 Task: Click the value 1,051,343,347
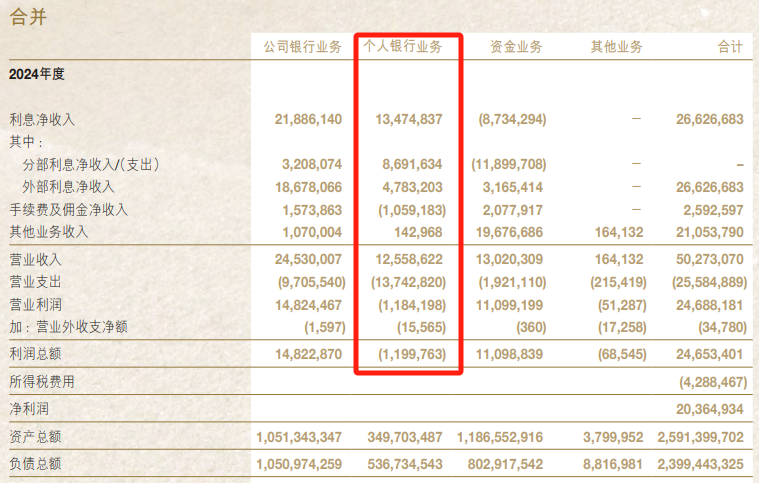[299, 438]
